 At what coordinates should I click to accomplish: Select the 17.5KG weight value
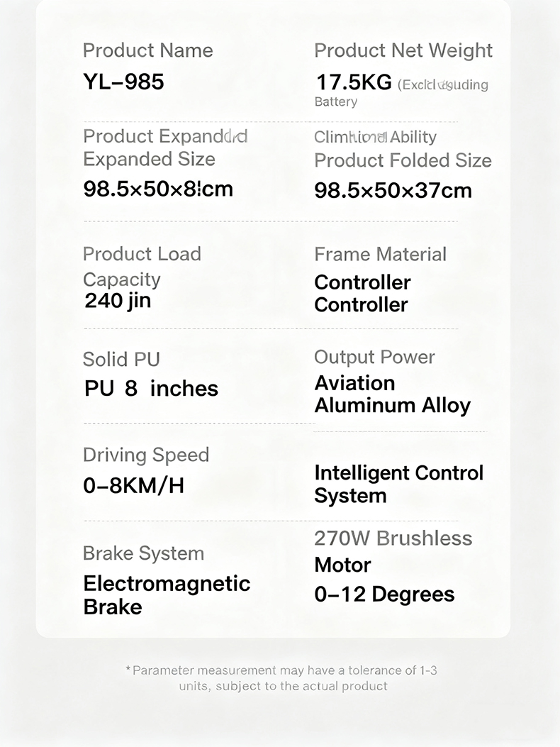(x=353, y=82)
